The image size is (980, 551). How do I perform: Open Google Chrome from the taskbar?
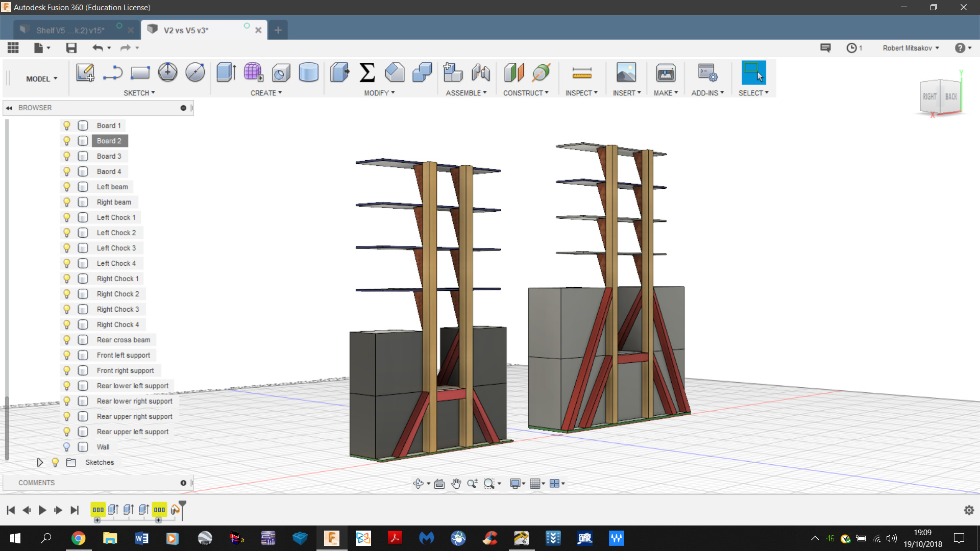point(78,538)
